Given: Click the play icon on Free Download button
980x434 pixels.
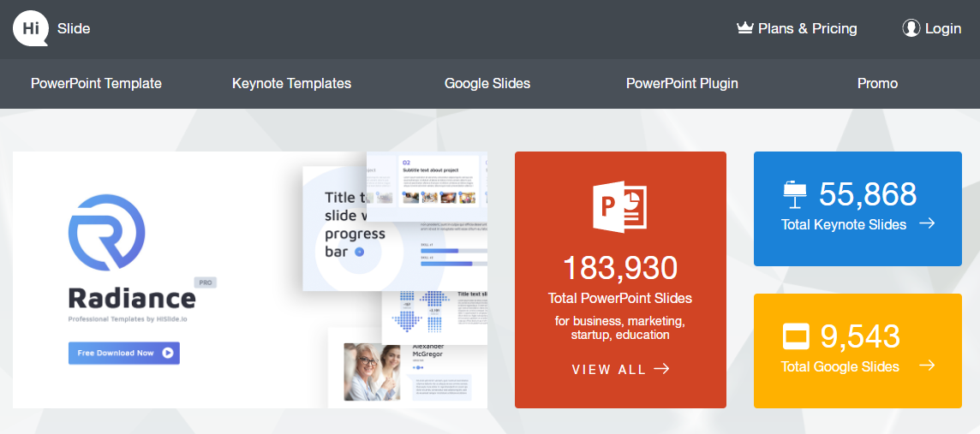Looking at the screenshot, I should pyautogui.click(x=168, y=353).
